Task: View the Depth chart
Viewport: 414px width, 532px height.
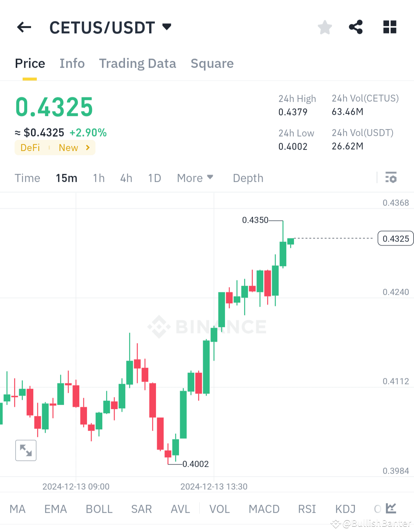Action: (248, 178)
